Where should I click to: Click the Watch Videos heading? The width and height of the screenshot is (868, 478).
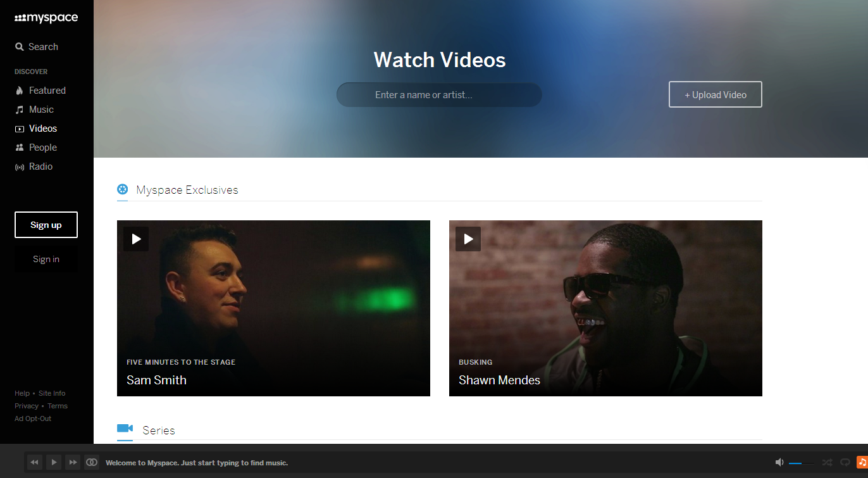click(440, 60)
